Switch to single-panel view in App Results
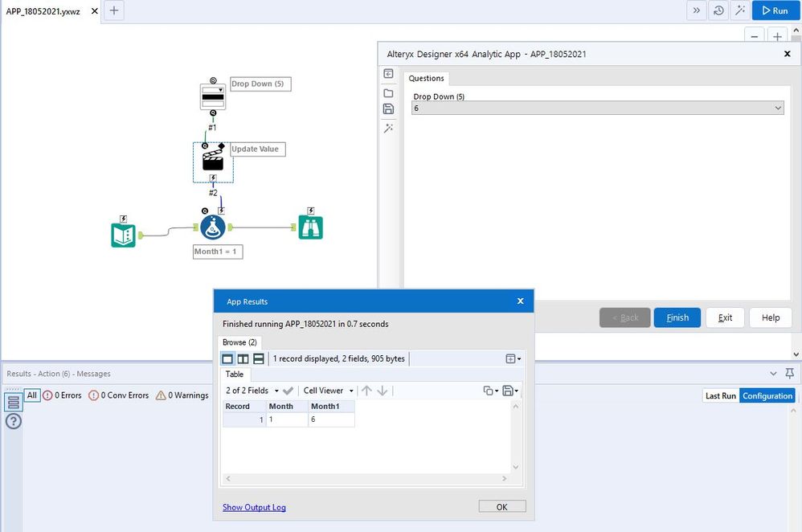 pos(227,359)
